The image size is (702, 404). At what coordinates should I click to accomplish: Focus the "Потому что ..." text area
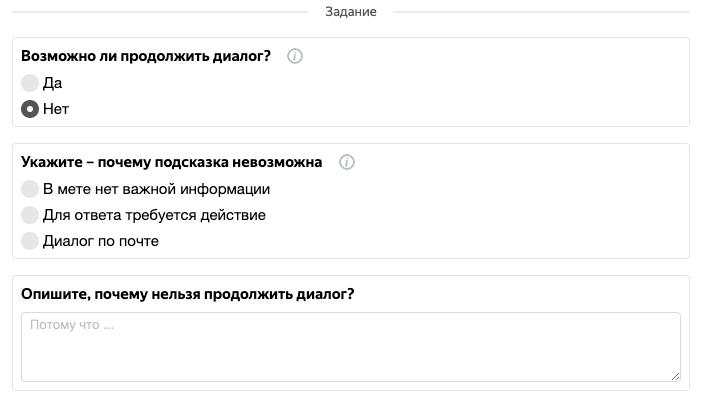pyautogui.click(x=350, y=346)
